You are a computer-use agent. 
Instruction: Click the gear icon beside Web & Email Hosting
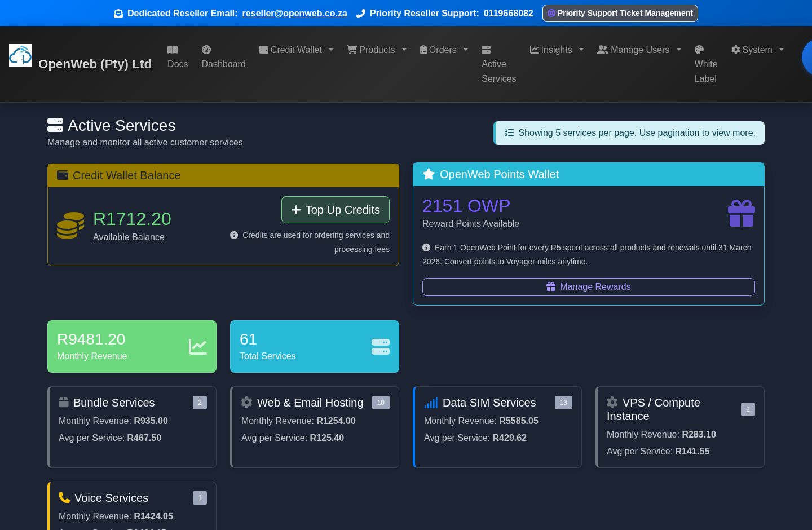tap(246, 402)
